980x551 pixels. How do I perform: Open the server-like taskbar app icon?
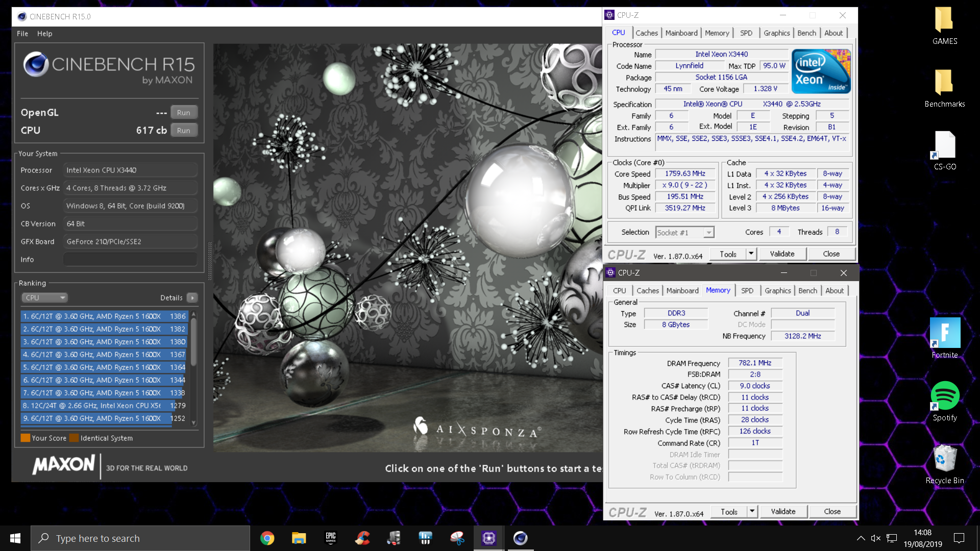(394, 538)
